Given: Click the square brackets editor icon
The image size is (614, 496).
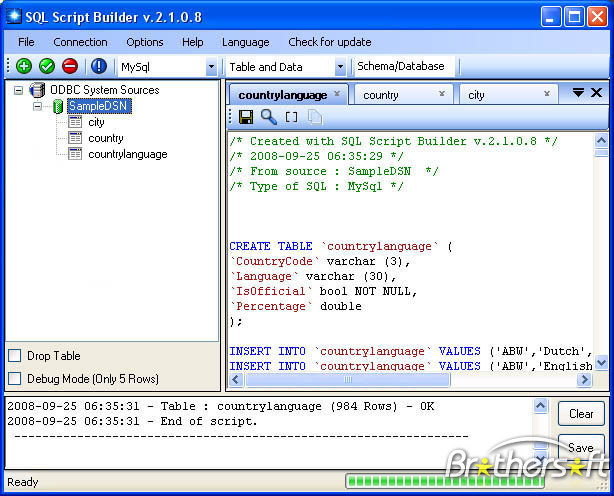Looking at the screenshot, I should (291, 117).
